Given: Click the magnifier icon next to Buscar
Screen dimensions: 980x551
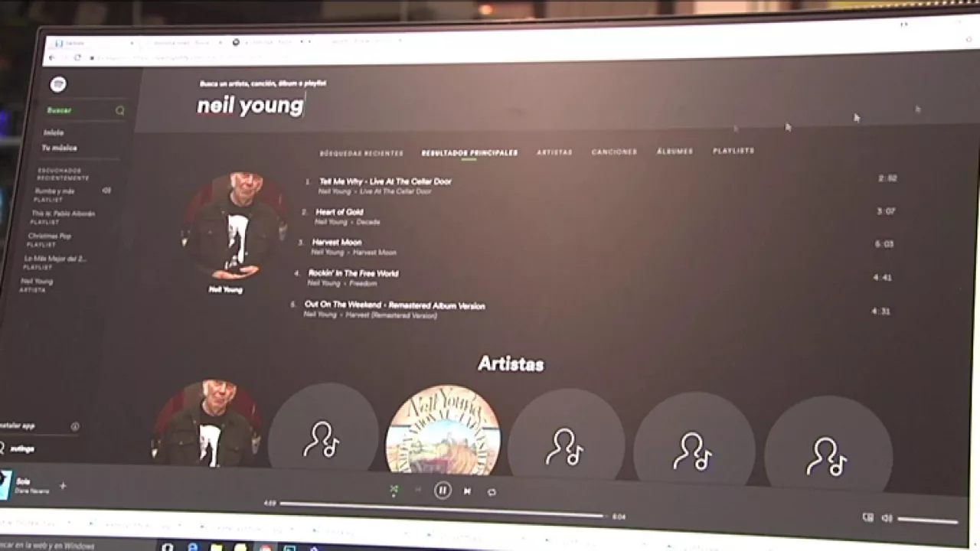Looking at the screenshot, I should click(119, 111).
